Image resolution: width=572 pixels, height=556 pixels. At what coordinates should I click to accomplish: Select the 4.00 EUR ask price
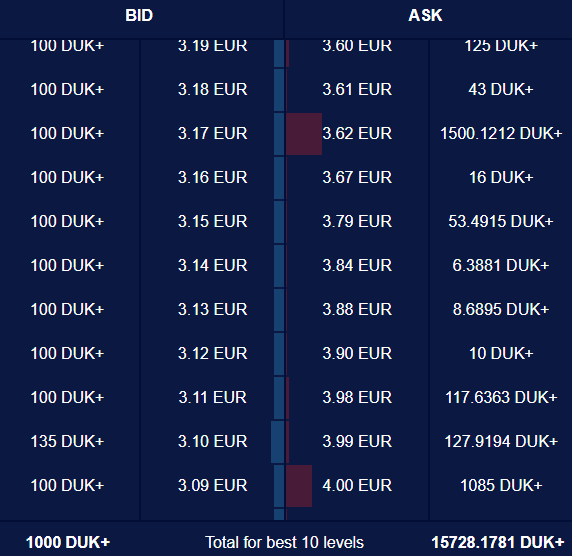357,486
